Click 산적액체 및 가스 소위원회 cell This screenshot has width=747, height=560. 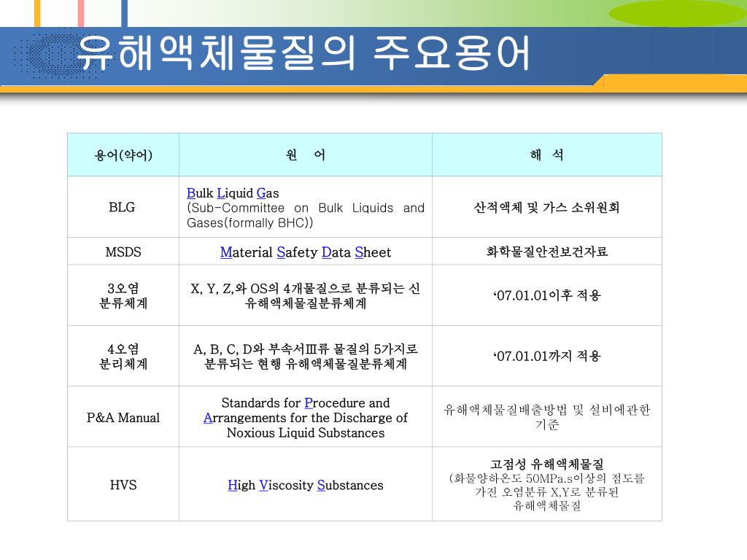547,206
